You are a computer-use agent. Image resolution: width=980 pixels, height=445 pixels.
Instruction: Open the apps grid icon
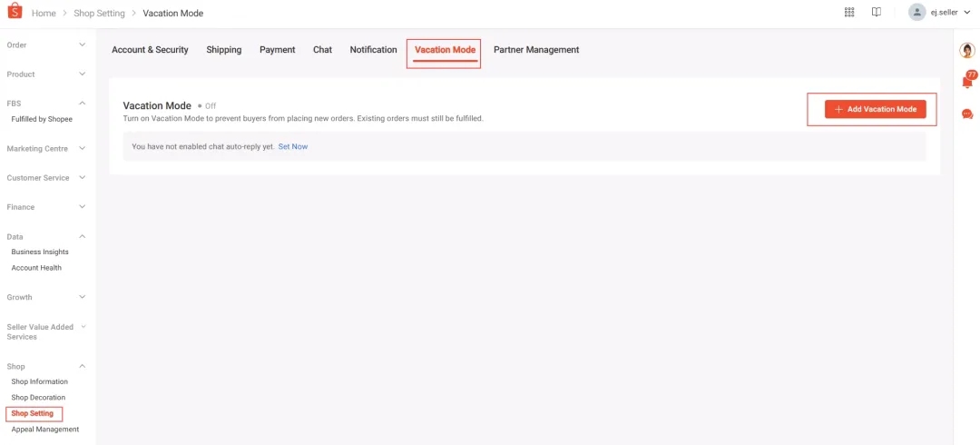click(x=848, y=13)
